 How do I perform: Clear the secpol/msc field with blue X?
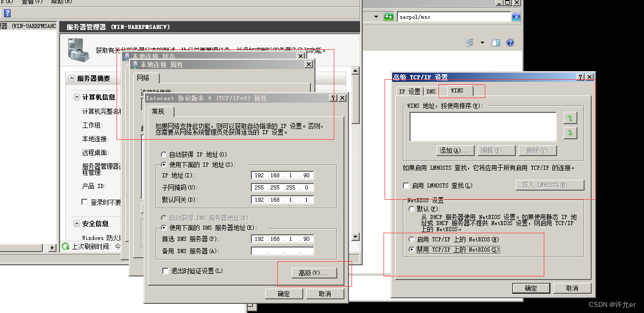516,17
